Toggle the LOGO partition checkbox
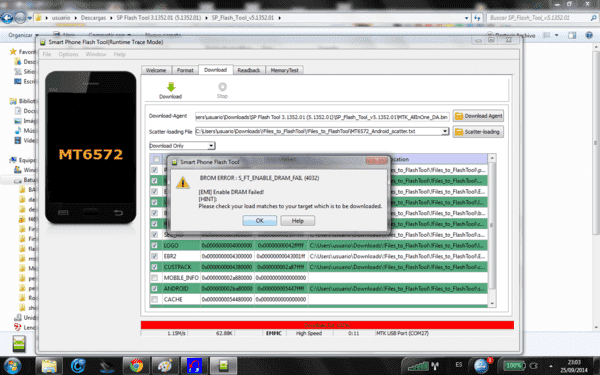 coord(155,245)
